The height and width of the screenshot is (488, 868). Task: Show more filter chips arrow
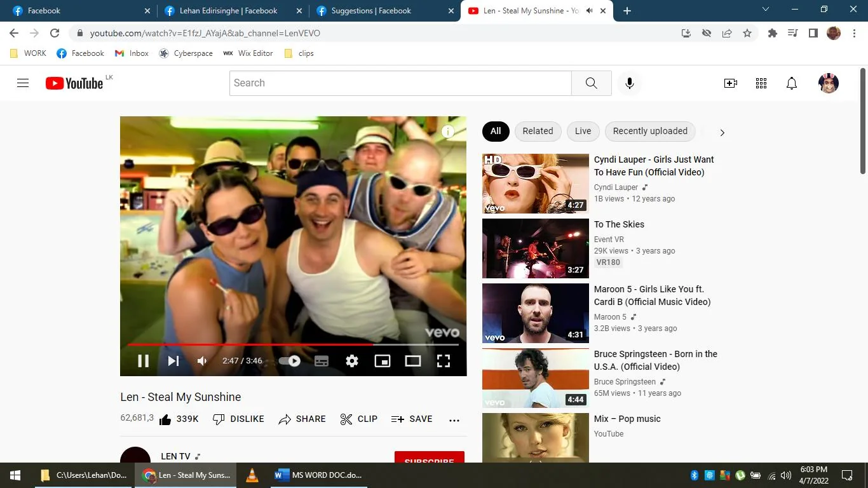click(x=722, y=132)
